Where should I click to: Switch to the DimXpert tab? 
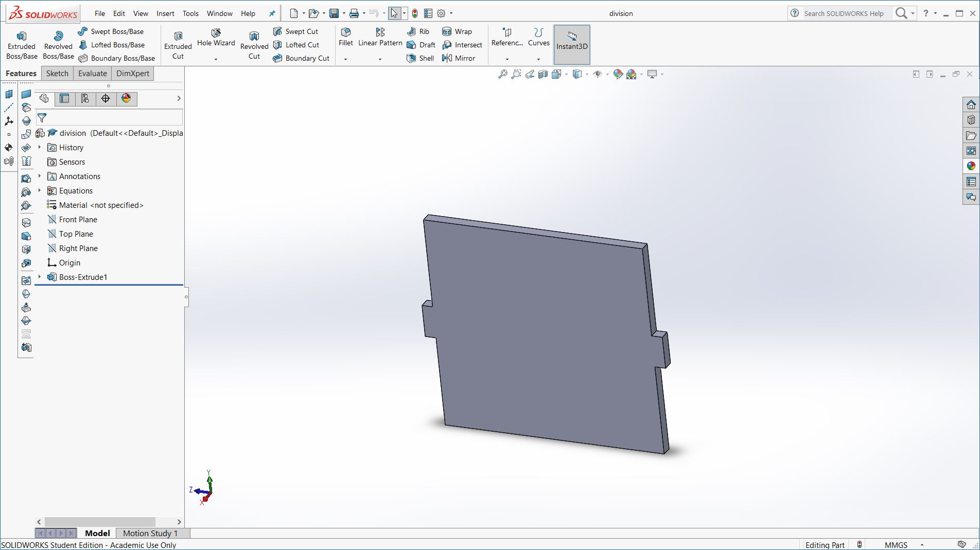[133, 74]
